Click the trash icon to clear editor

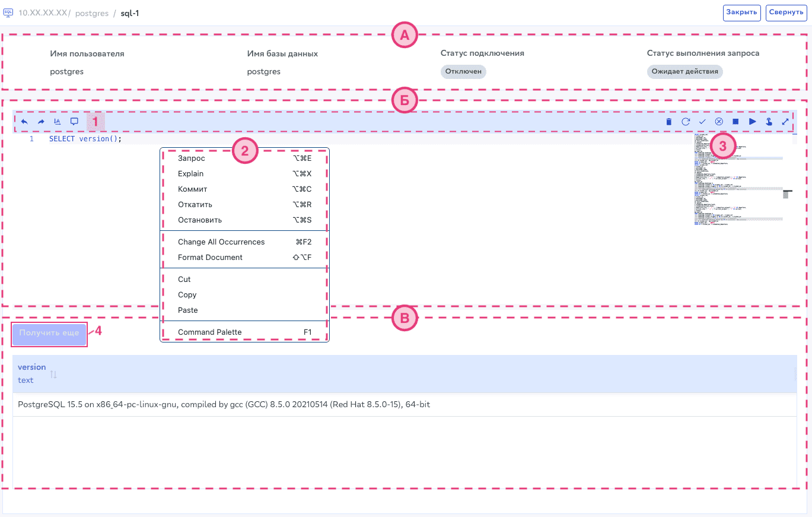point(668,122)
